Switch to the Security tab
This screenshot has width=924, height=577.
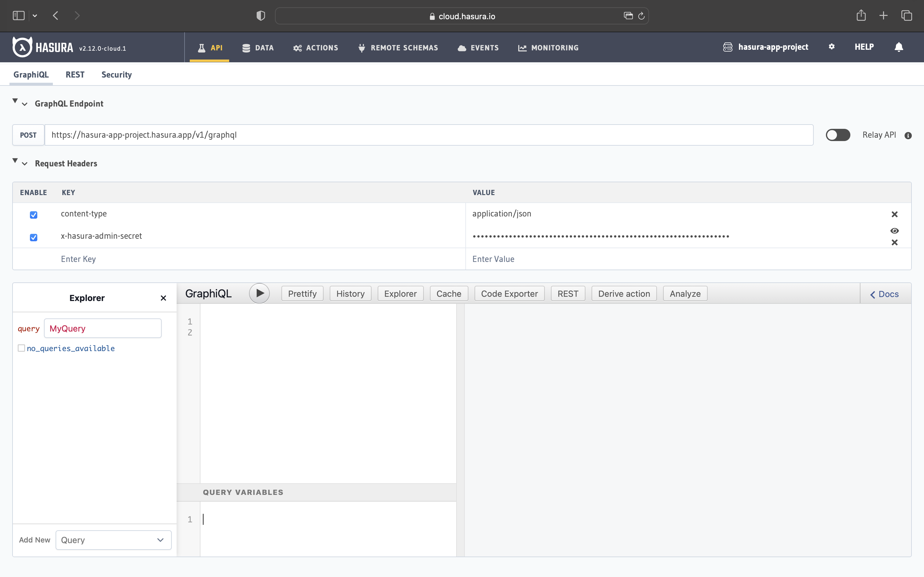pyautogui.click(x=116, y=74)
